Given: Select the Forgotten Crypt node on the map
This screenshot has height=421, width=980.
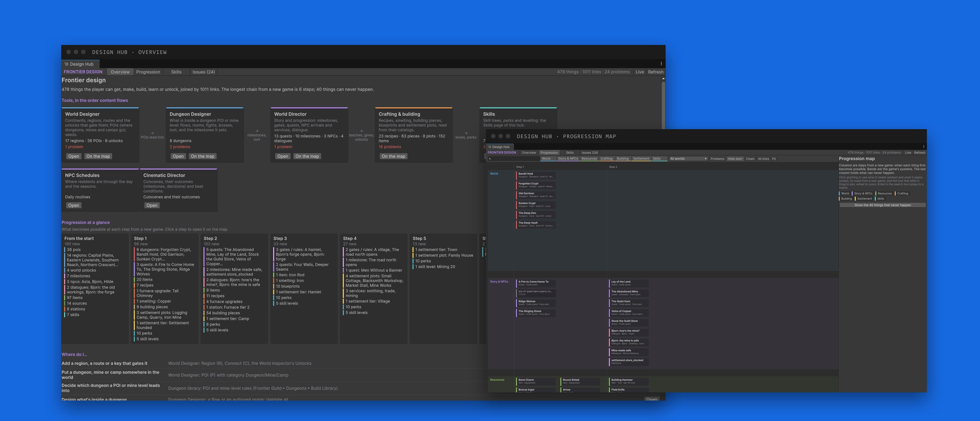Looking at the screenshot, I should pos(536,185).
